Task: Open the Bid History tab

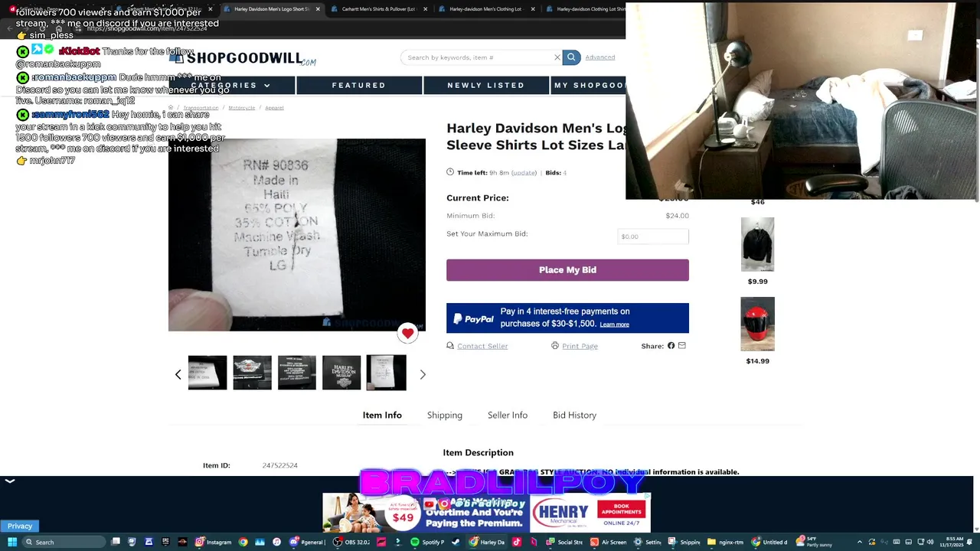Action: [574, 415]
